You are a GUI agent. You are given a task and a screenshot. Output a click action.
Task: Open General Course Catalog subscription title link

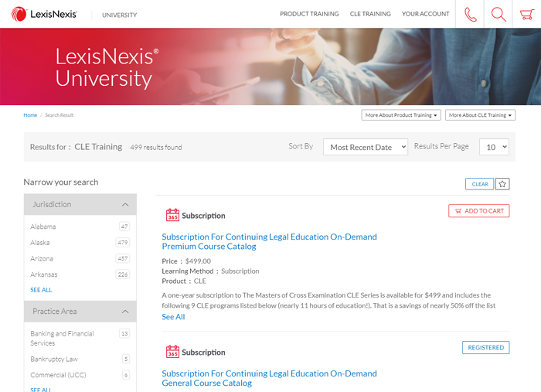coord(269,378)
